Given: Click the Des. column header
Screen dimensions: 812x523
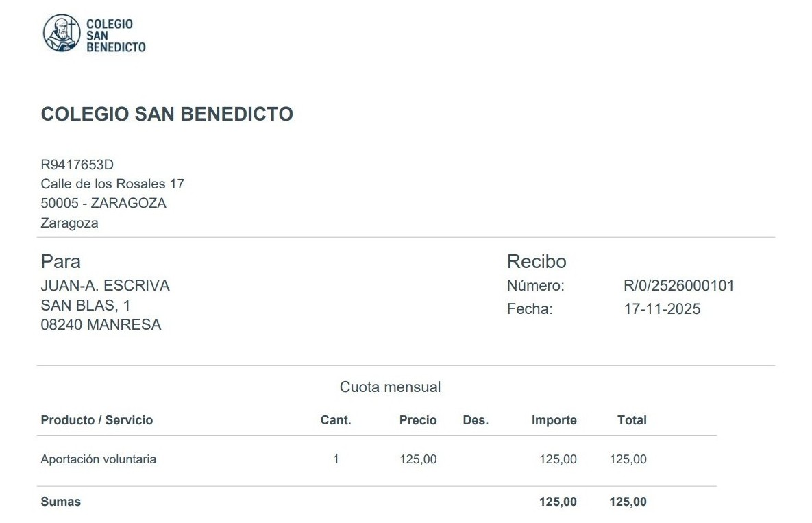Looking at the screenshot, I should click(x=476, y=420).
